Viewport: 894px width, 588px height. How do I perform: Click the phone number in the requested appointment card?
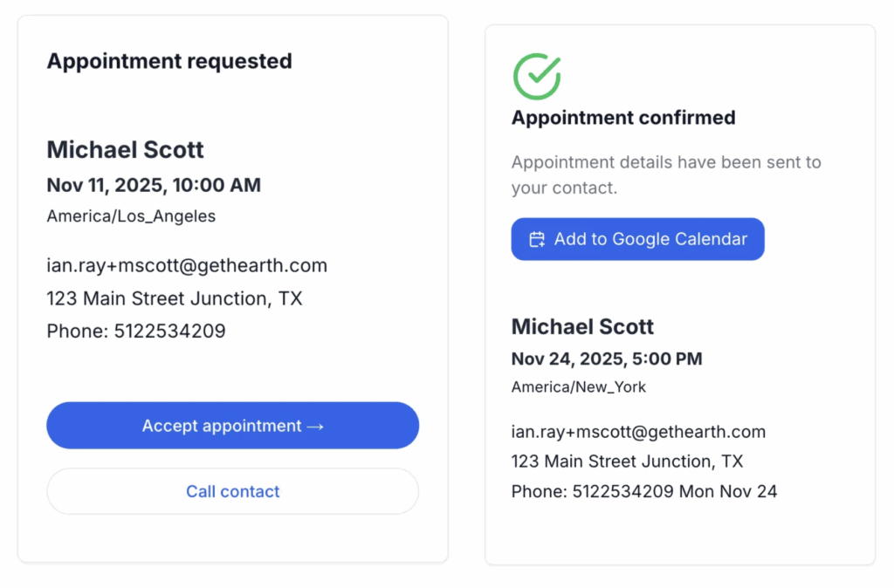click(169, 332)
